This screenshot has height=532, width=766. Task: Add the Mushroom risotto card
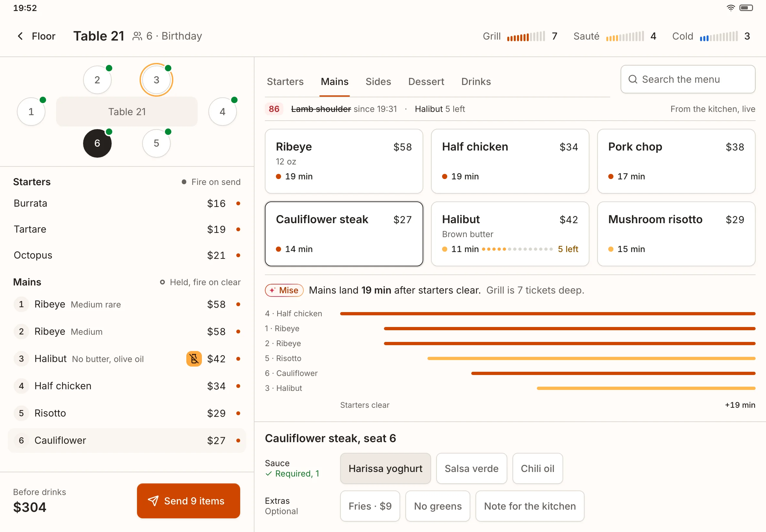pyautogui.click(x=676, y=234)
